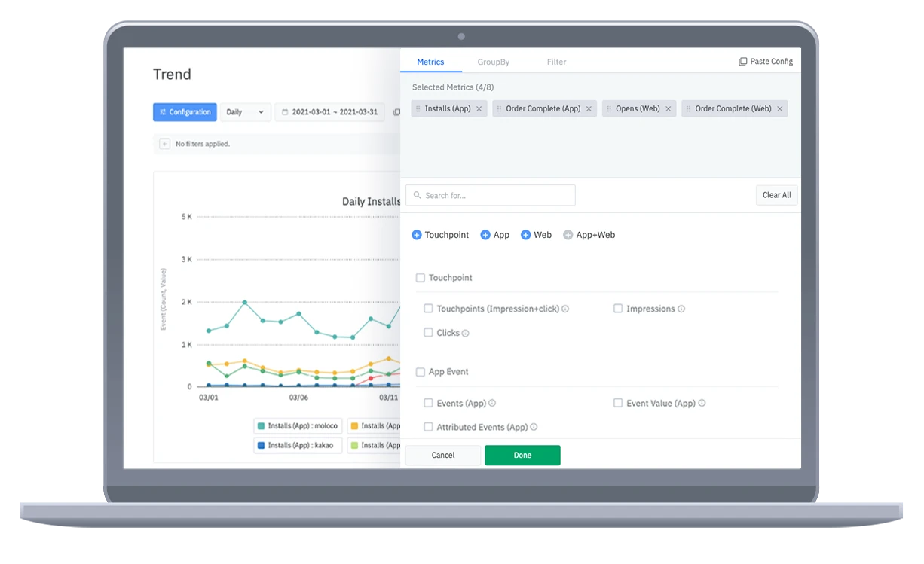Remove the Order Complete (App) chip
Viewport: 924px width, 564px height.
pyautogui.click(x=589, y=109)
